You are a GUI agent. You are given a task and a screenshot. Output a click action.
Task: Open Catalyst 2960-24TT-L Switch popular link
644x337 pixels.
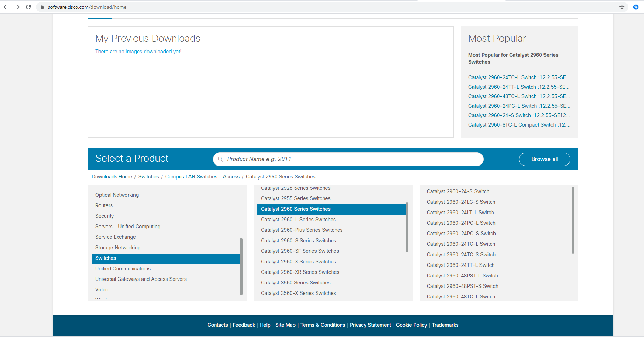[519, 87]
